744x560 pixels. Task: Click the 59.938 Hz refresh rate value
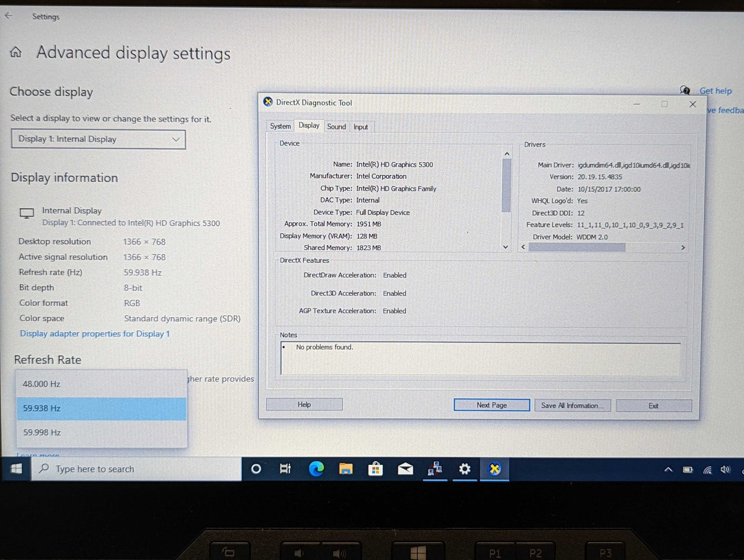point(142,273)
